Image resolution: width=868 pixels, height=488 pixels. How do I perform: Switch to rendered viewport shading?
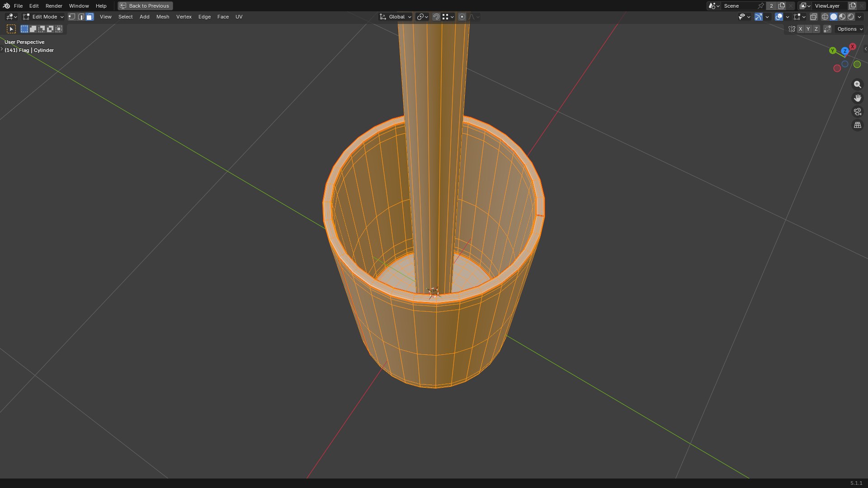tap(851, 17)
